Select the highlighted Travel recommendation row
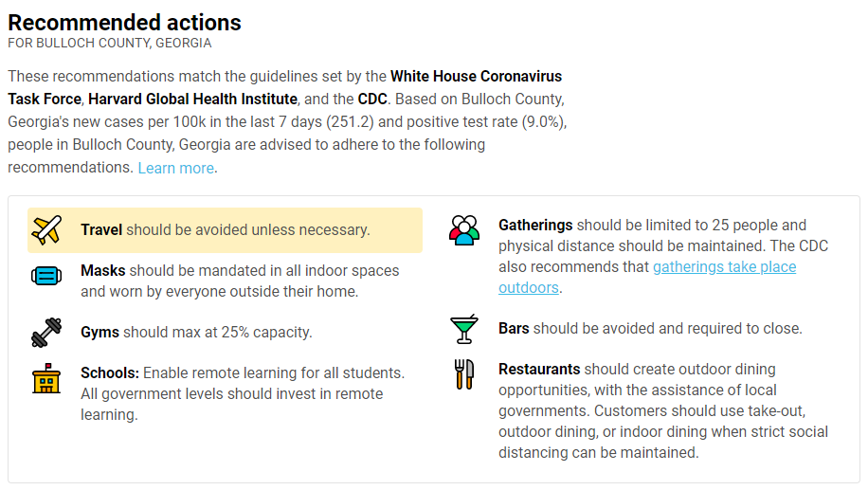This screenshot has width=868, height=490. [x=225, y=230]
